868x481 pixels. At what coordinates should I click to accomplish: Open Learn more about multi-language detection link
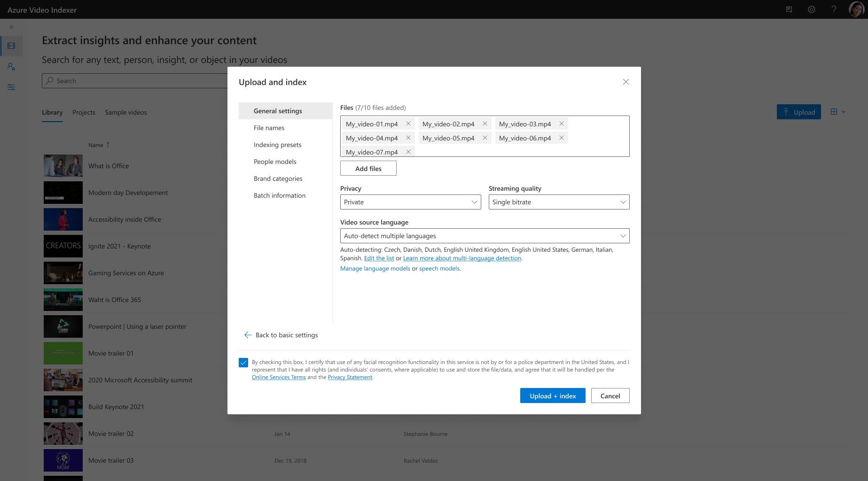(462, 258)
